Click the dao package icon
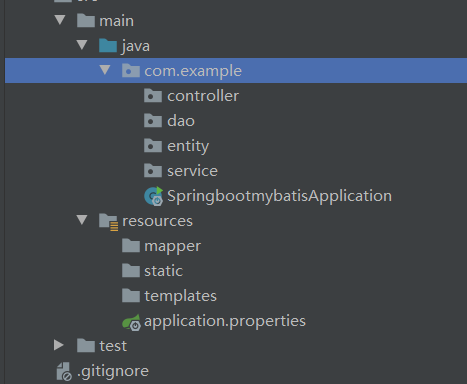Image resolution: width=467 pixels, height=384 pixels. pos(153,121)
